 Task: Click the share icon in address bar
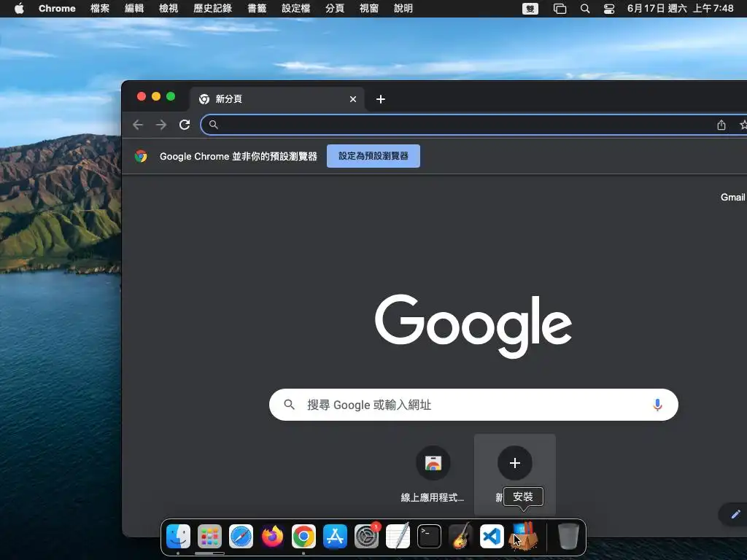point(721,125)
